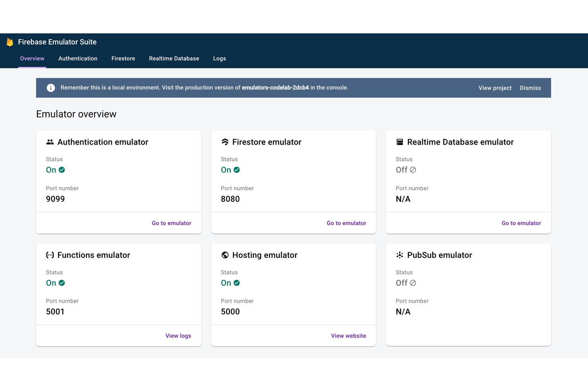Click the Realtime Database emulator card title
The height and width of the screenshot is (392, 588).
coord(460,142)
